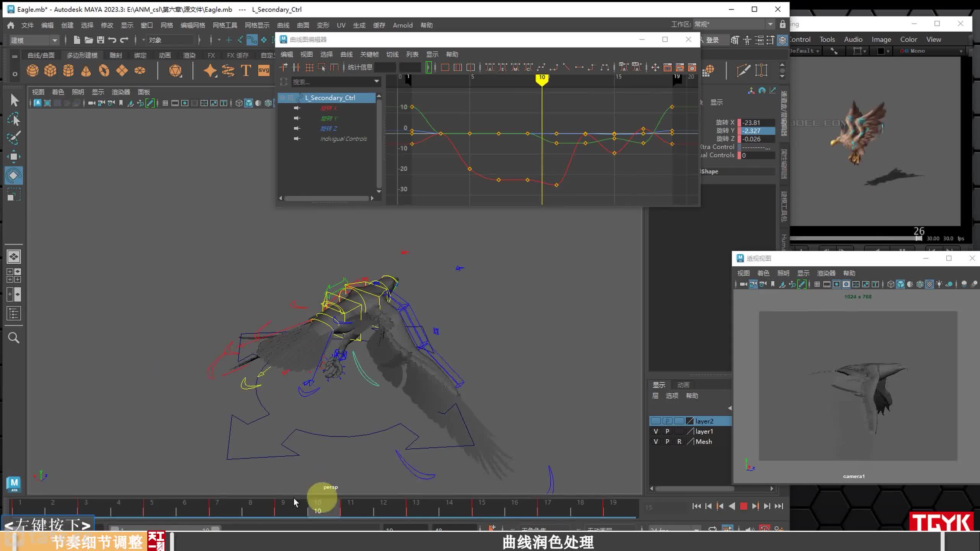The height and width of the screenshot is (551, 980).
Task: Click Lattice Deform Keys tool in Graph Editor
Action: click(309, 68)
